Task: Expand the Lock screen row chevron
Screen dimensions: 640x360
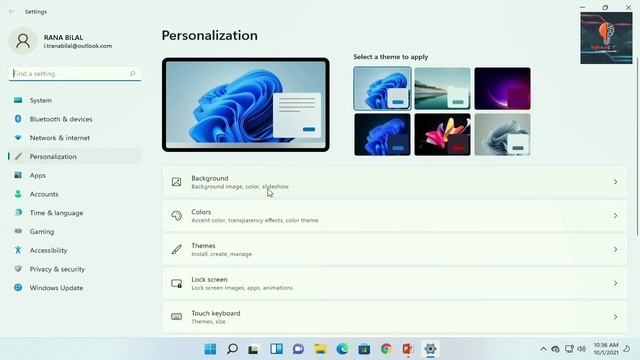Action: click(616, 283)
